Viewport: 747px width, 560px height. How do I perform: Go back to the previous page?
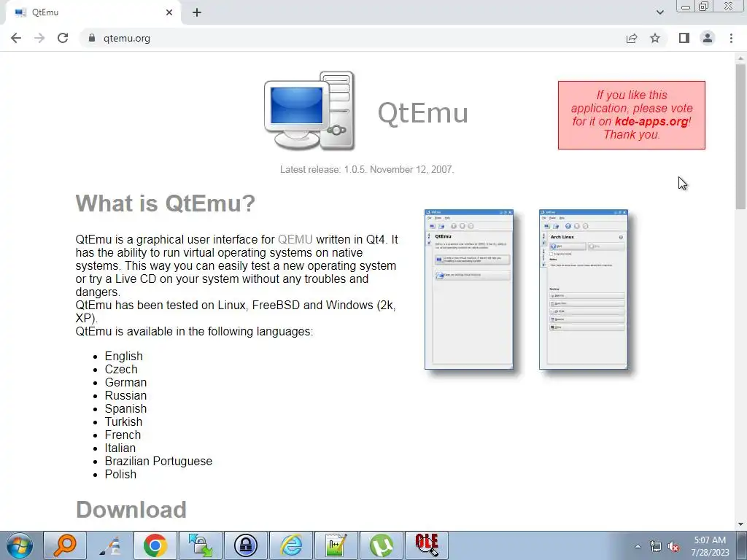click(16, 38)
